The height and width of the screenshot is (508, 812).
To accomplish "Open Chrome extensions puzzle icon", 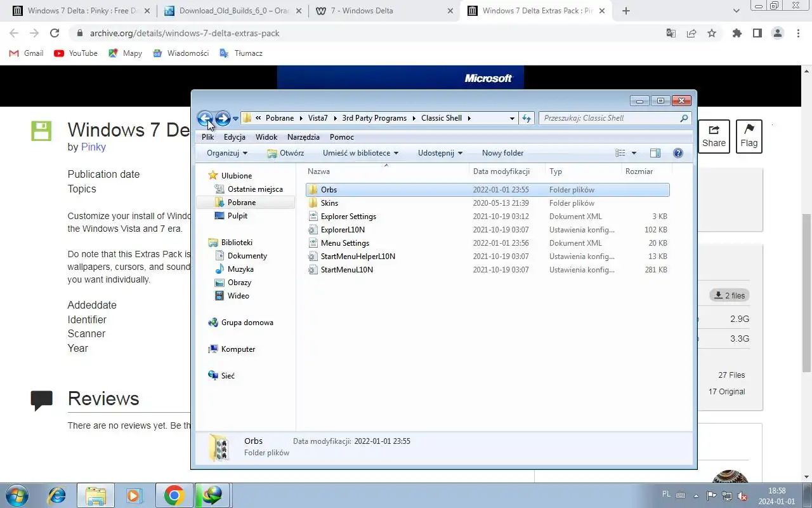I will 737,33.
